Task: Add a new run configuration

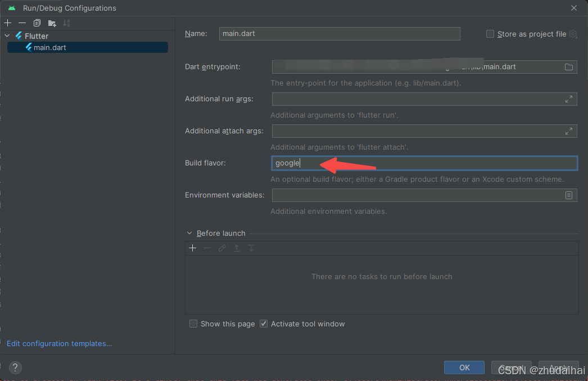Action: tap(7, 23)
